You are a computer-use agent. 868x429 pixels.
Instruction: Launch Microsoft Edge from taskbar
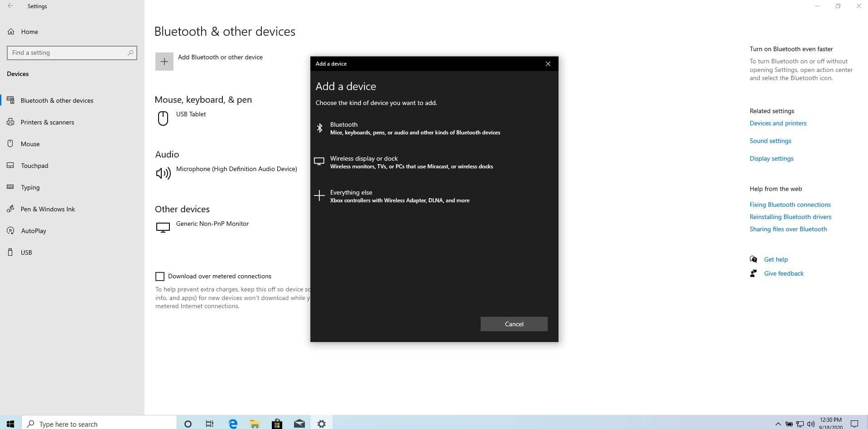(x=233, y=424)
